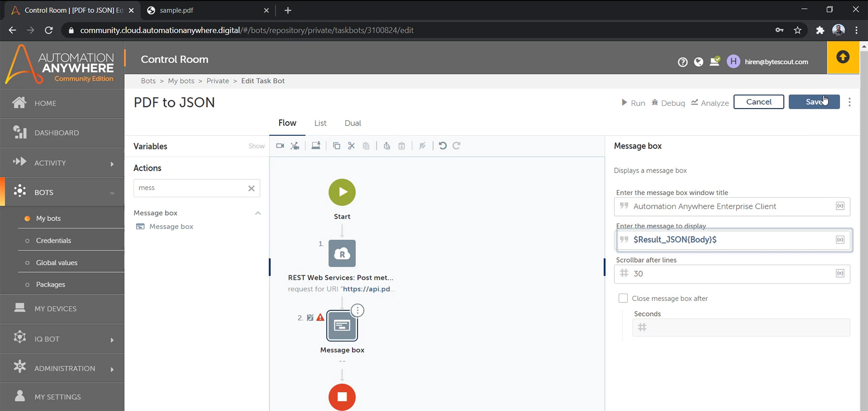Click the Save button
Screen dimensions: 868x411
[814, 102]
